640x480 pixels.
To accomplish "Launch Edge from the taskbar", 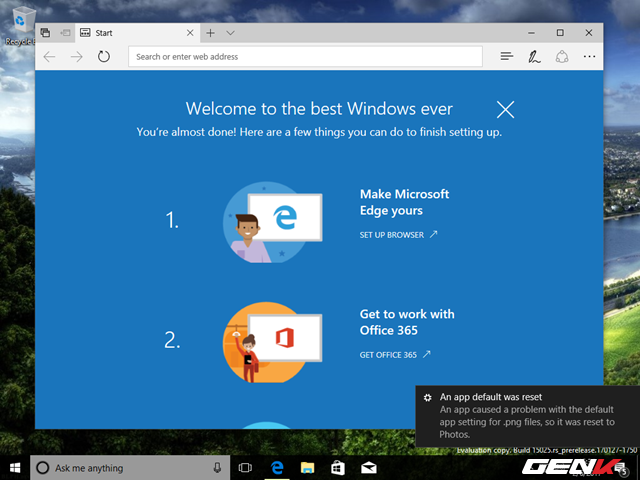I will coord(277,468).
